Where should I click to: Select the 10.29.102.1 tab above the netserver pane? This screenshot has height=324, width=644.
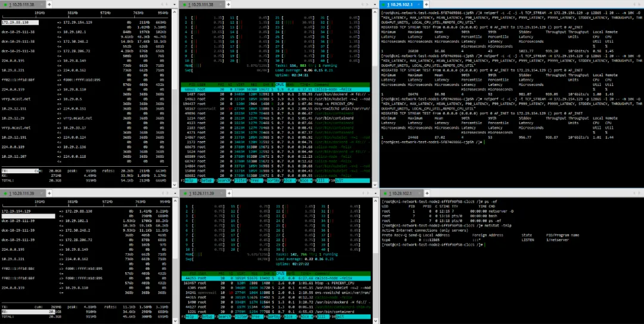pos(401,193)
